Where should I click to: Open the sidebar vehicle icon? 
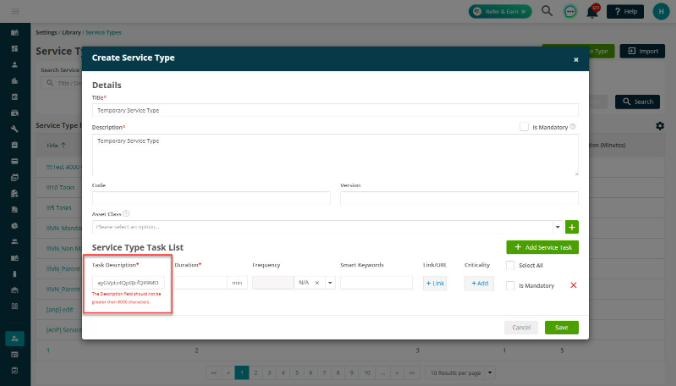click(x=15, y=113)
